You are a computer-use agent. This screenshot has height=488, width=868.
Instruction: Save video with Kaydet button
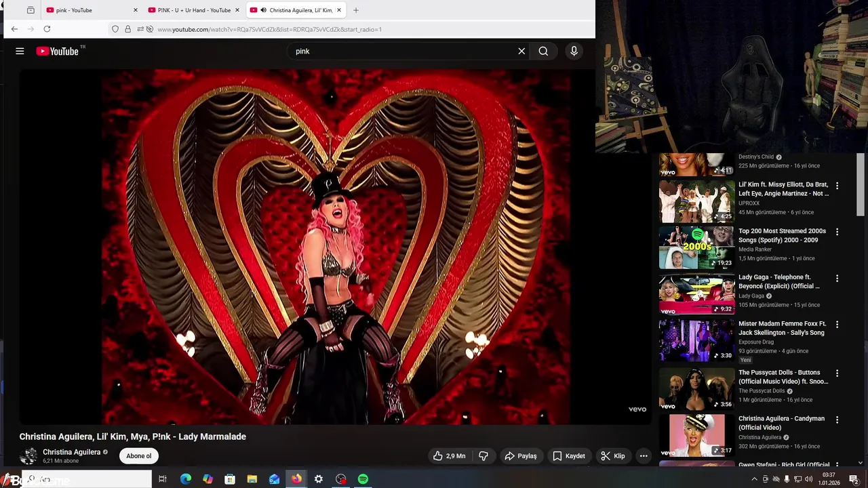(x=568, y=456)
